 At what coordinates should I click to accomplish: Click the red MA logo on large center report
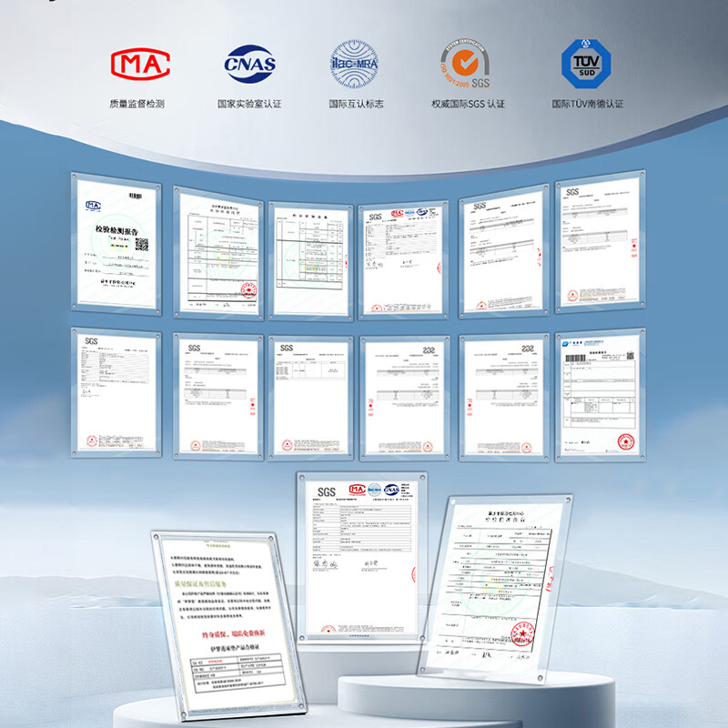(x=357, y=490)
